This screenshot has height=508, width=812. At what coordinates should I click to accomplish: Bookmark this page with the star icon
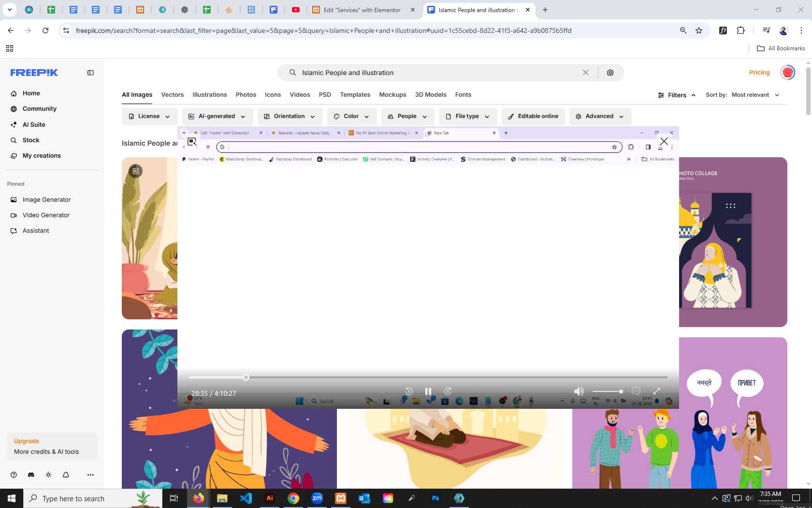pyautogui.click(x=699, y=30)
